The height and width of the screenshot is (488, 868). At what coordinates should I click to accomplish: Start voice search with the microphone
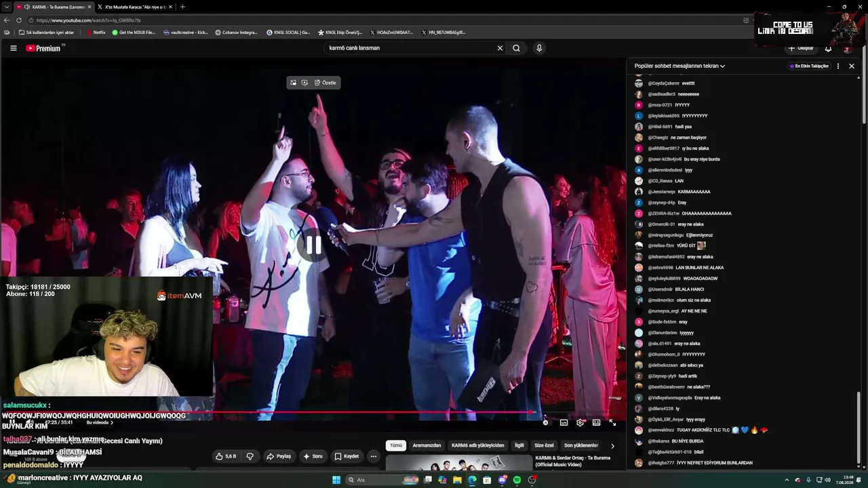(x=539, y=48)
